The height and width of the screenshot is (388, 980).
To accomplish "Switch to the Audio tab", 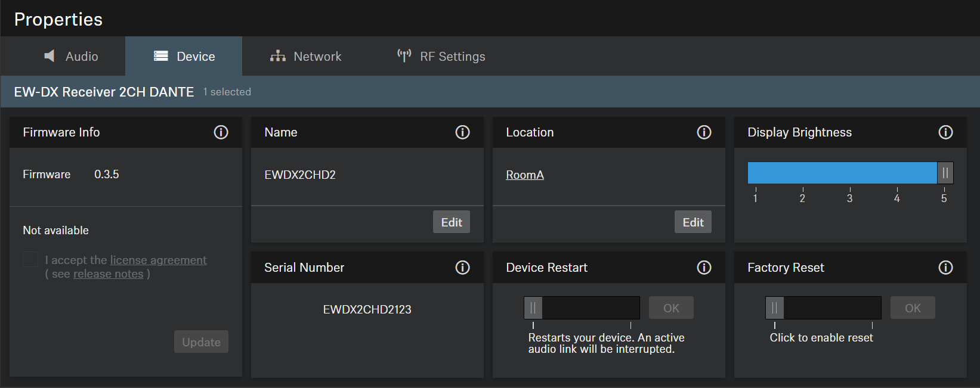I will point(71,57).
